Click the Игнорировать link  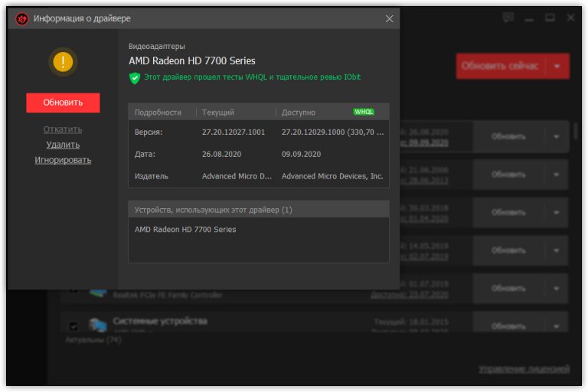[x=63, y=160]
